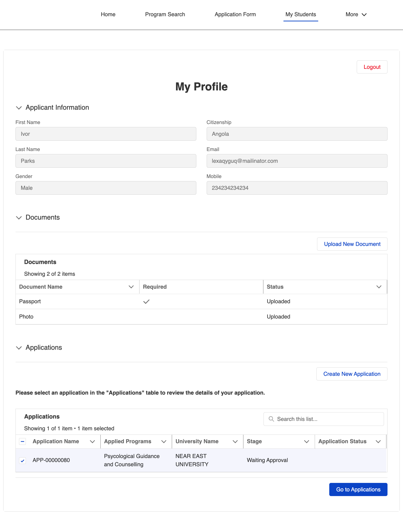Click Go to Applications button
Viewport: 403px width, 532px height.
pos(358,489)
